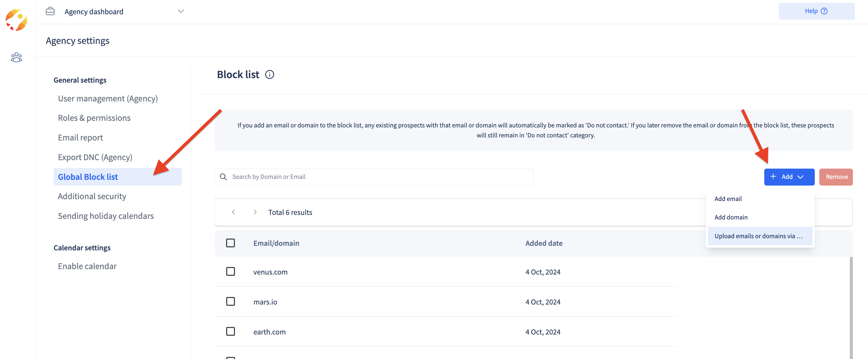Open the team members sidebar icon
Image resolution: width=868 pixels, height=359 pixels.
[16, 57]
